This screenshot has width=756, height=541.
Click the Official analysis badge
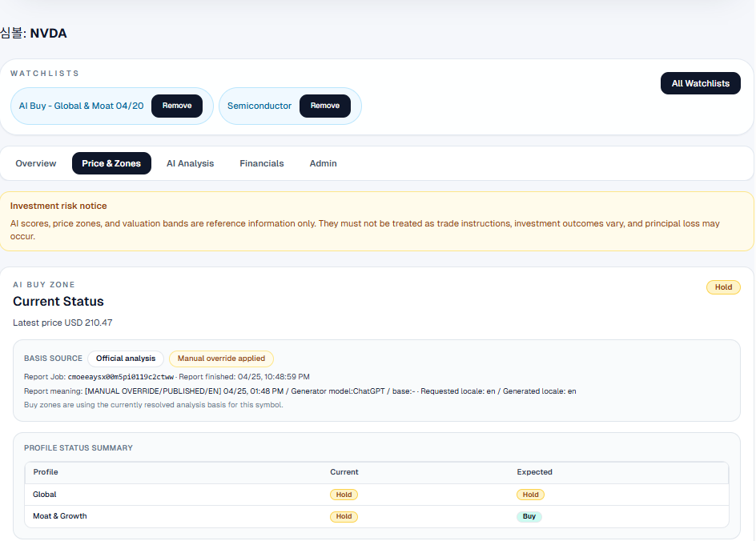pyautogui.click(x=126, y=359)
